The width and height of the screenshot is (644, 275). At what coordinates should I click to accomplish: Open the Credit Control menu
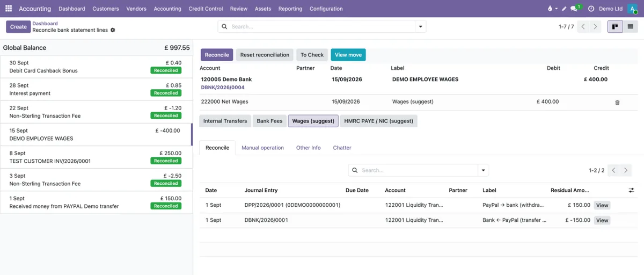click(206, 9)
